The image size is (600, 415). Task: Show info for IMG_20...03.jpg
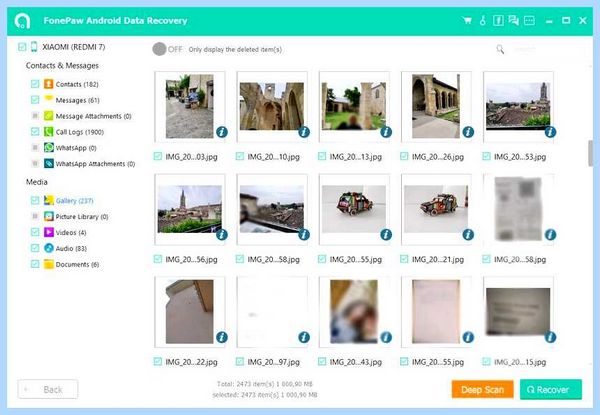[x=222, y=132]
